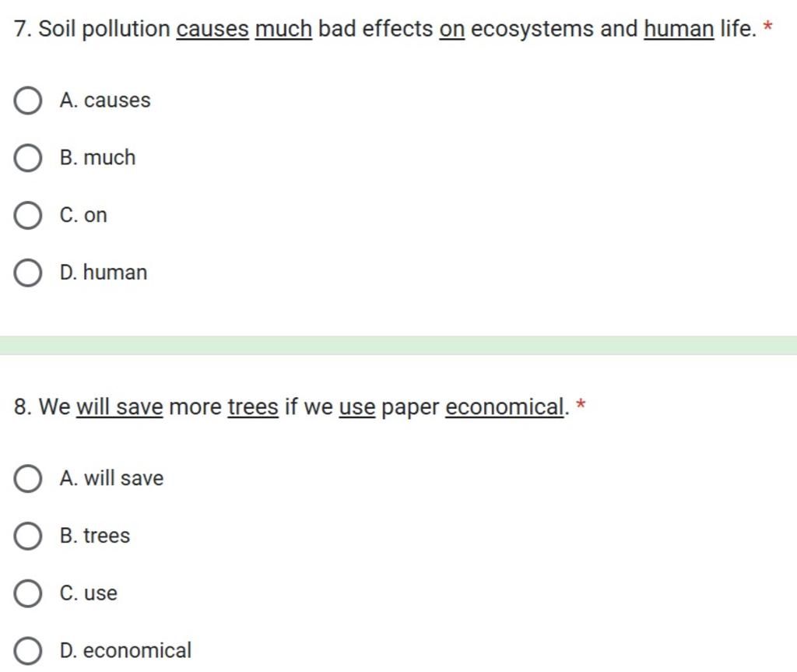The image size is (797, 672).
Task: Click the red required asterisk on question 8
Action: pyautogui.click(x=581, y=406)
